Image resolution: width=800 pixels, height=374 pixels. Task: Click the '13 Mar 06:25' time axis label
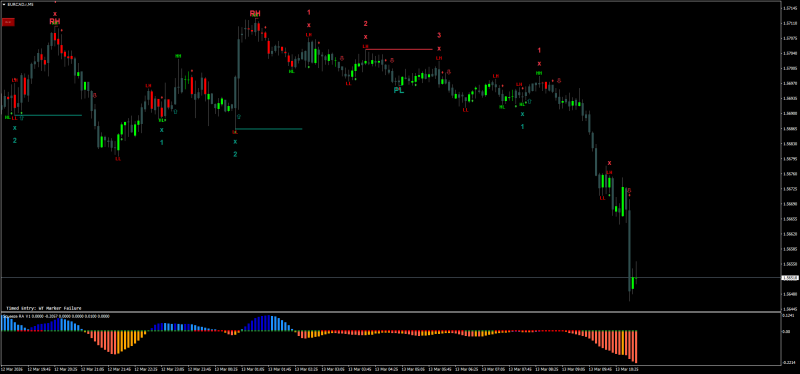(466, 369)
